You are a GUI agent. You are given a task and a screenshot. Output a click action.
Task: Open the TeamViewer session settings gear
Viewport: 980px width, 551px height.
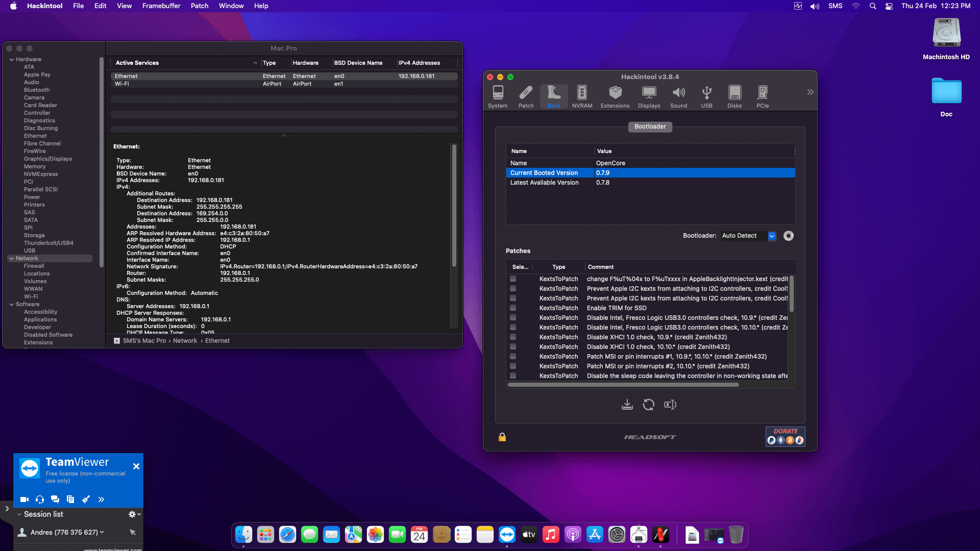coord(134,514)
